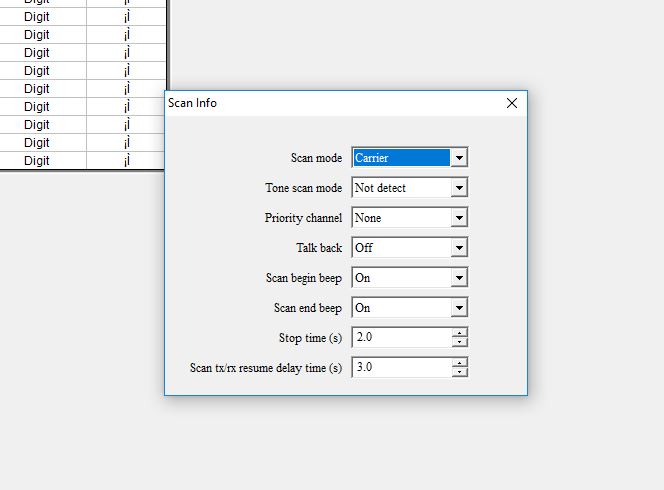Image resolution: width=664 pixels, height=490 pixels.
Task: Open the Priority channel dropdown arrow
Action: point(459,218)
